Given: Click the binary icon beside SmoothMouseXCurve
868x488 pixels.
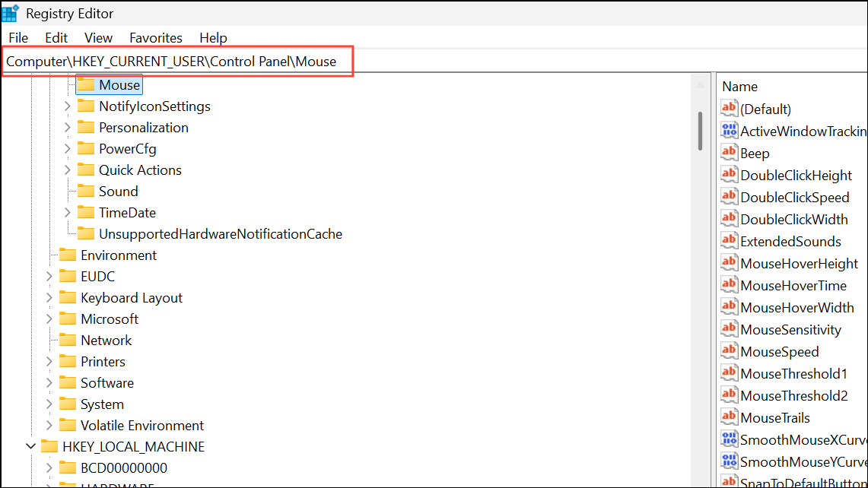Looking at the screenshot, I should click(729, 439).
